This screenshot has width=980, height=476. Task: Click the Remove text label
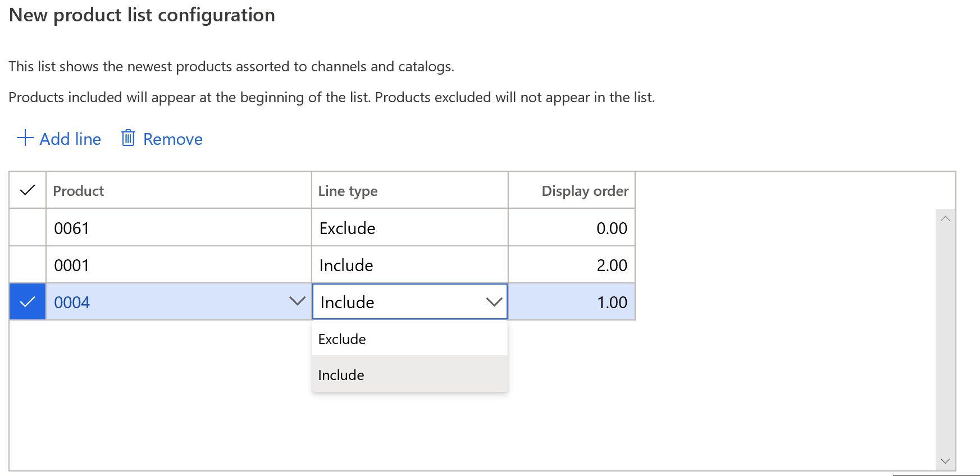[x=173, y=139]
